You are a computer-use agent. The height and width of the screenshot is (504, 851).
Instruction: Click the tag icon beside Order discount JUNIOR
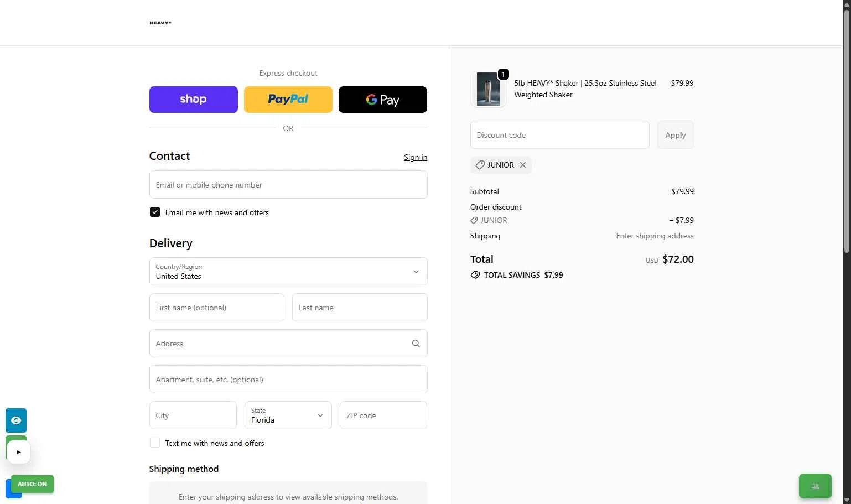coord(474,220)
